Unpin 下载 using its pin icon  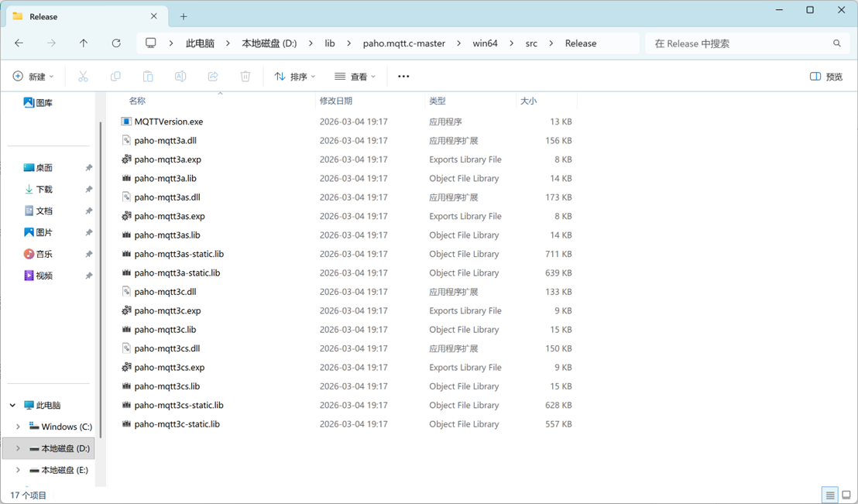88,190
